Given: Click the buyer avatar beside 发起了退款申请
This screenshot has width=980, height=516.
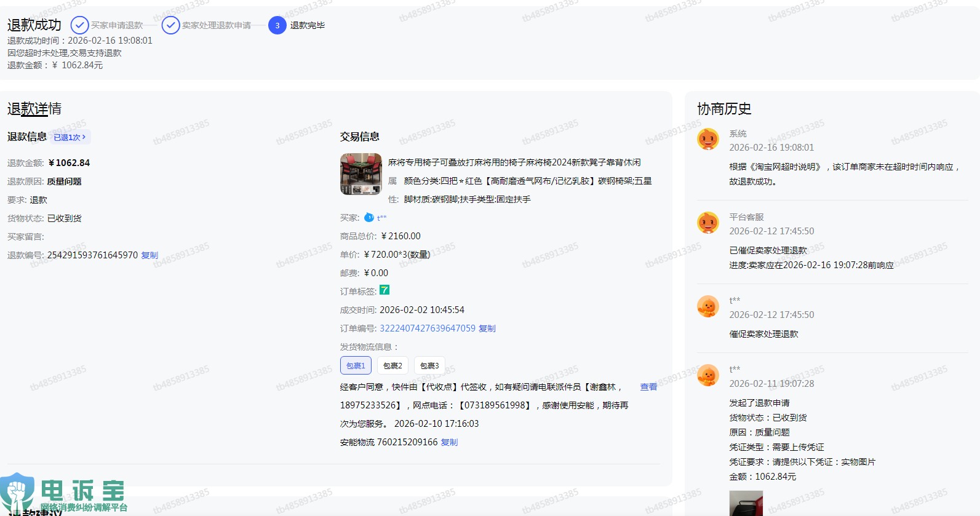Looking at the screenshot, I should click(707, 375).
